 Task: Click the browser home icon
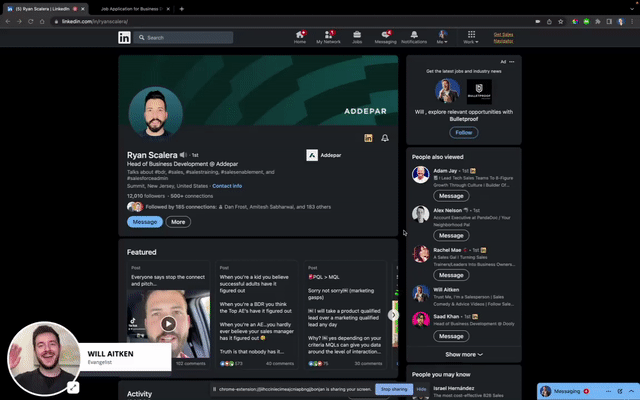coord(42,21)
